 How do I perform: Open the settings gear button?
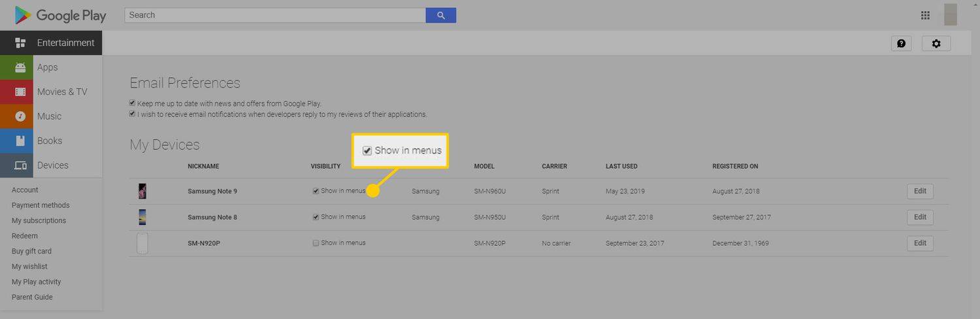point(936,43)
